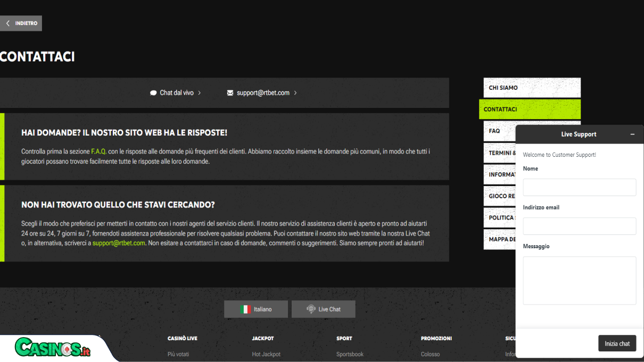Click the Live Support header title
The image size is (644, 362).
point(579,134)
